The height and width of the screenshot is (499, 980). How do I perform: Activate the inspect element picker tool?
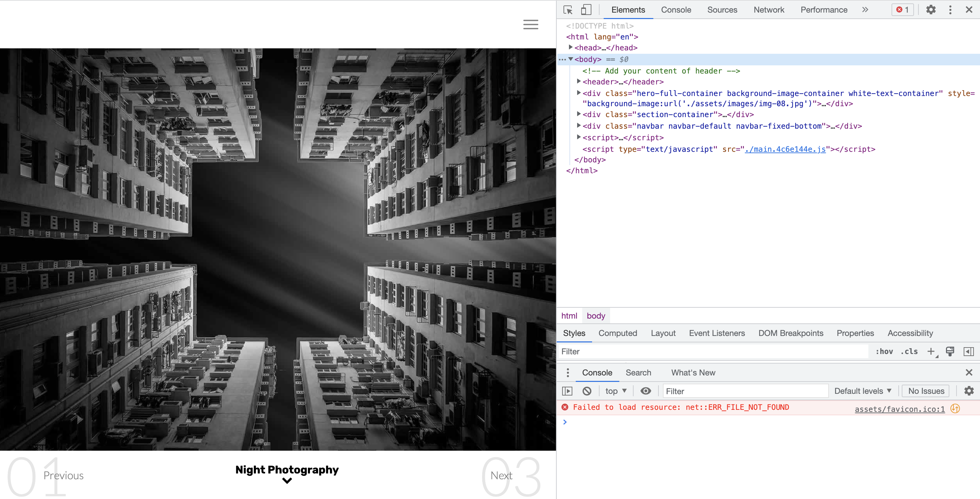click(568, 10)
